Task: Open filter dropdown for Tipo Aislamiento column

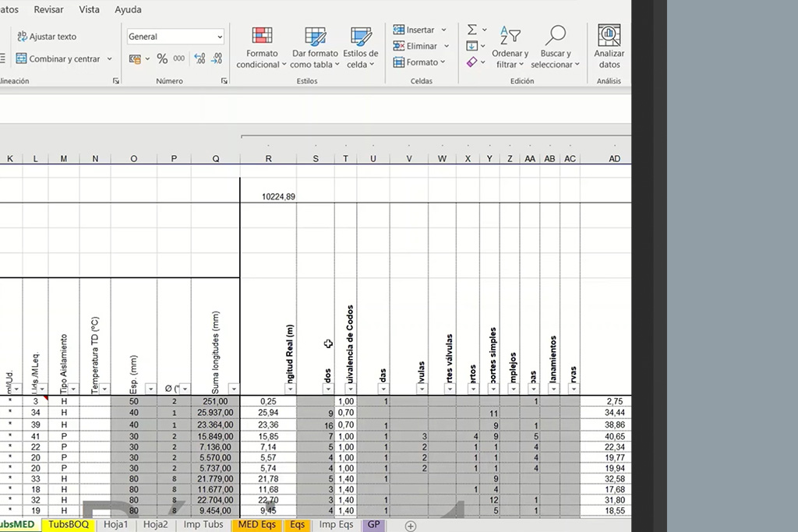Action: pos(73,389)
